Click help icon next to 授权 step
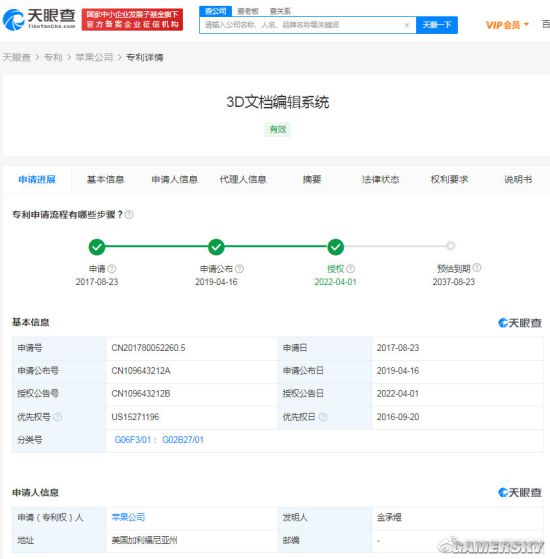 coord(351,268)
